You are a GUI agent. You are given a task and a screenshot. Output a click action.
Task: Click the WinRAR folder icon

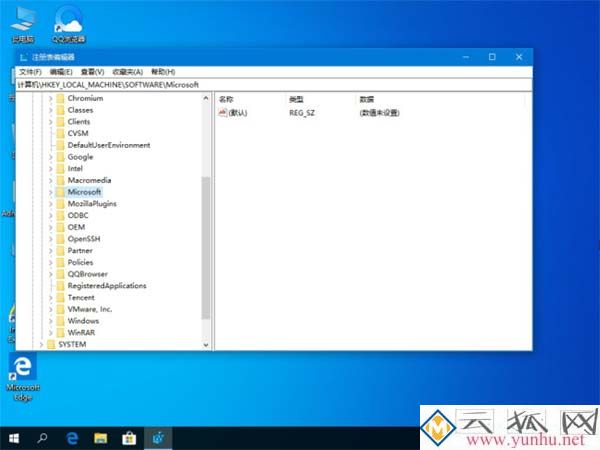[60, 333]
